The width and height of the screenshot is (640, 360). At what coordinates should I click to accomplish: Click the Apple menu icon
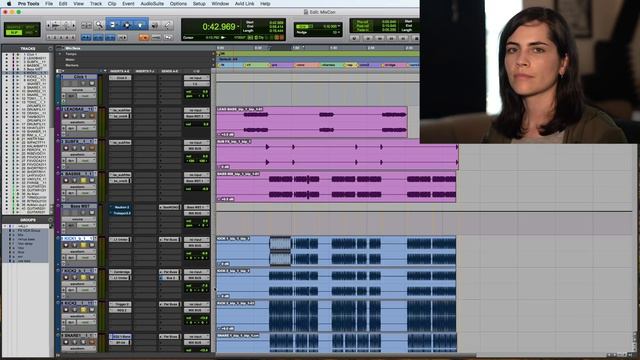coord(9,4)
